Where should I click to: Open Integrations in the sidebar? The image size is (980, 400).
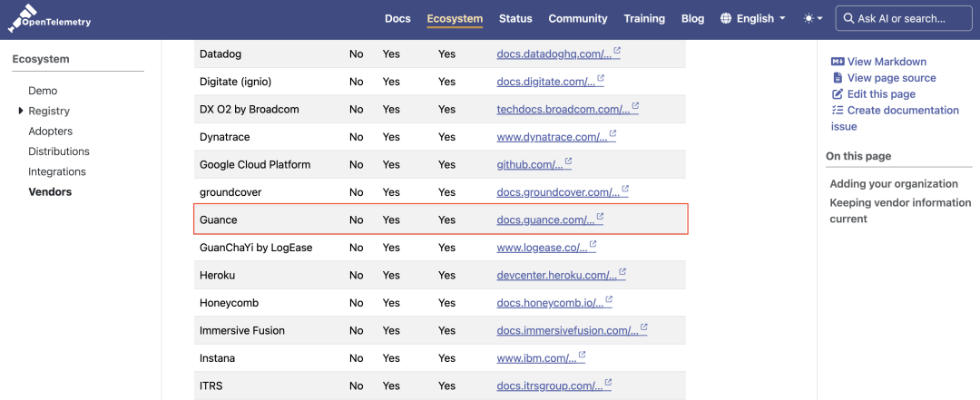click(x=57, y=171)
